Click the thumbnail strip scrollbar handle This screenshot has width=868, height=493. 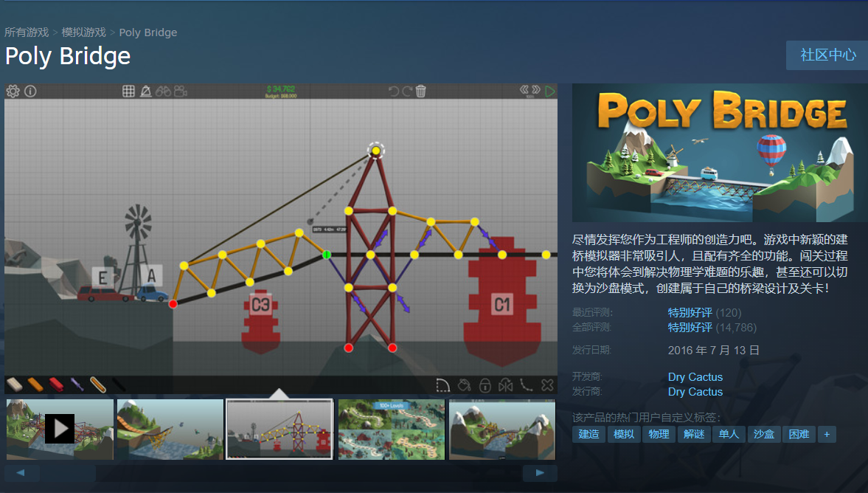click(x=68, y=473)
